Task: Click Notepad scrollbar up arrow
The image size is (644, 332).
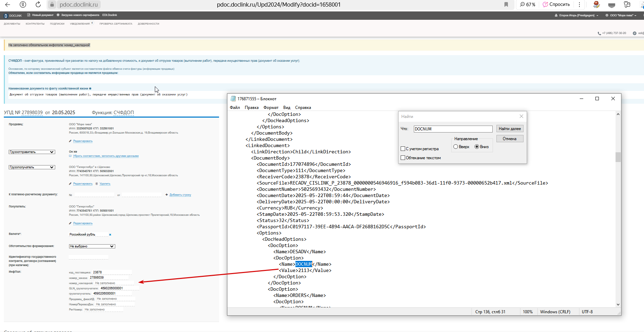Action: (x=618, y=114)
